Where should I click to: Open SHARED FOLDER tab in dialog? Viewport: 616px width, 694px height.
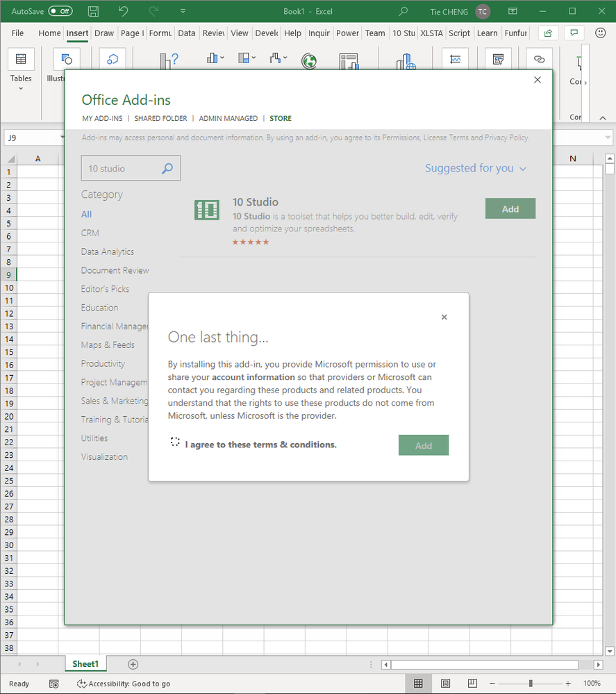pyautogui.click(x=160, y=118)
